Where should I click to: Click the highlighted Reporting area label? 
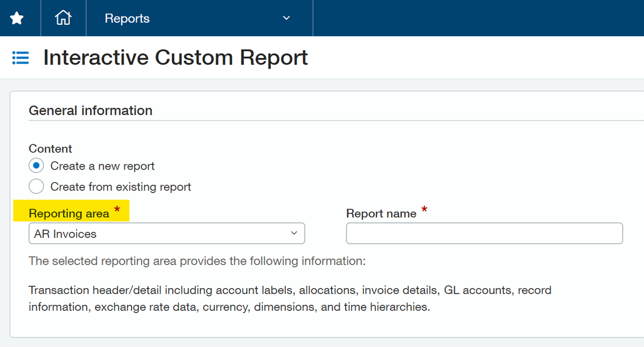(69, 213)
